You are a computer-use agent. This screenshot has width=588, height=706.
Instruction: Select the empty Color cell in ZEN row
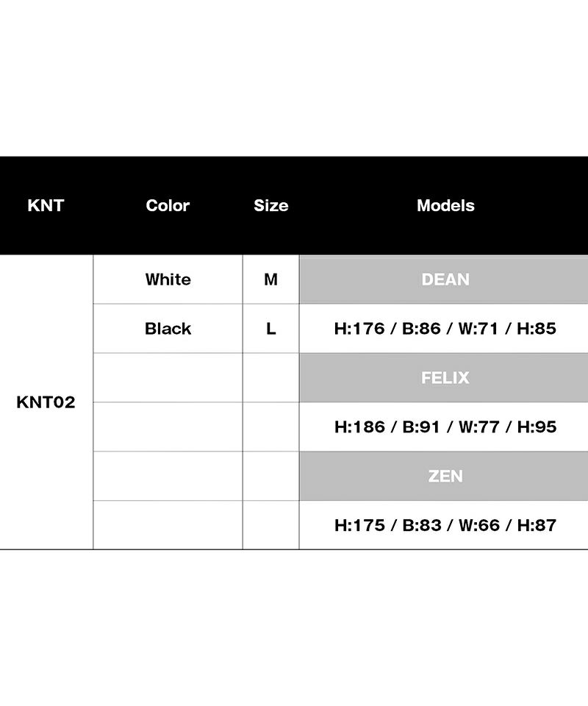[x=168, y=476]
